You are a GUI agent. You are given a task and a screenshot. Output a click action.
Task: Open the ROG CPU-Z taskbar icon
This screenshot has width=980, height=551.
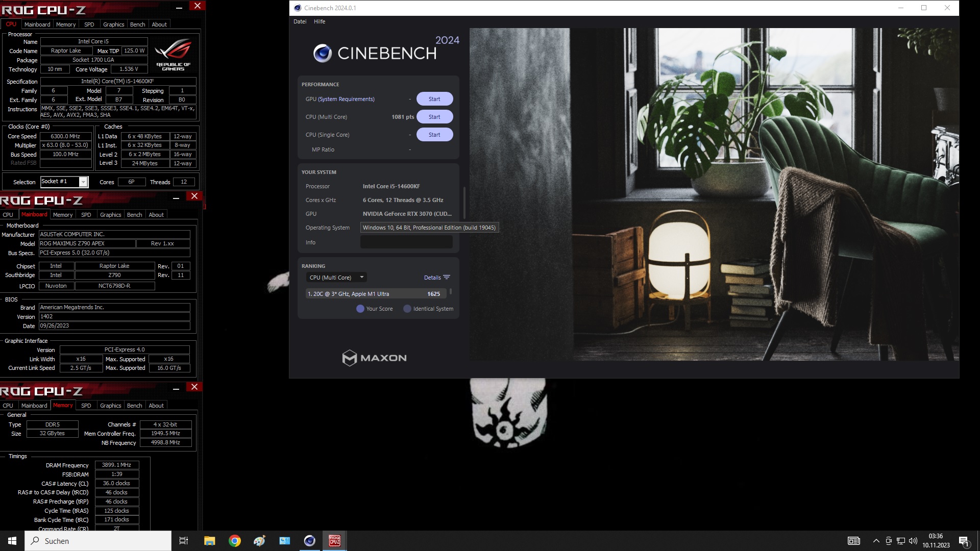tap(334, 541)
